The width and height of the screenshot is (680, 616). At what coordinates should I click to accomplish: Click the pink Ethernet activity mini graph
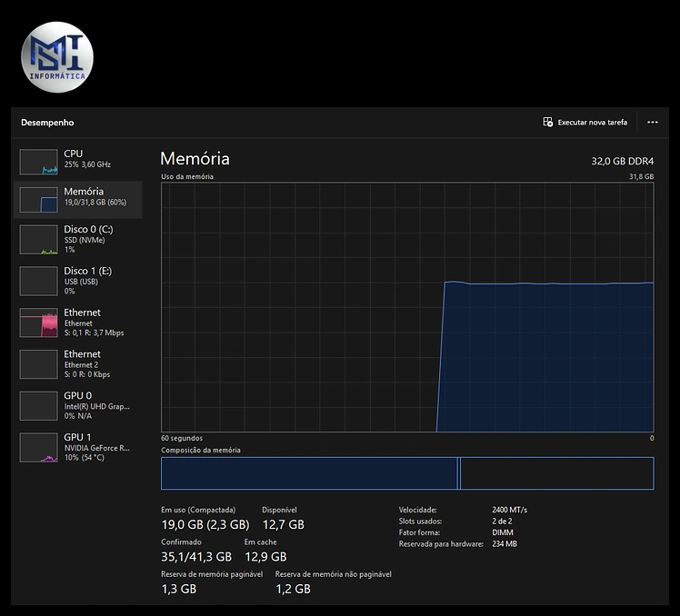(x=38, y=323)
